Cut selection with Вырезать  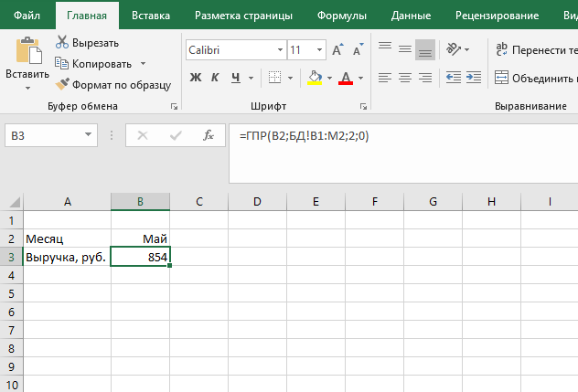click(x=88, y=43)
